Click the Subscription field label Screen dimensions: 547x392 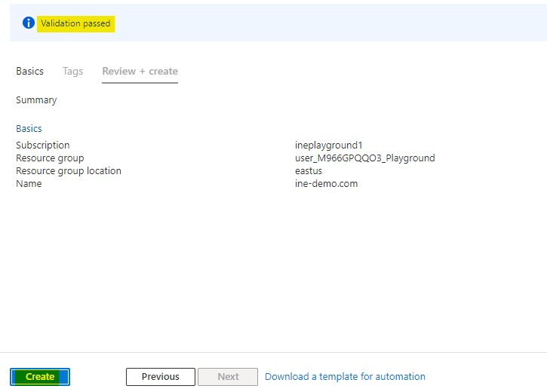click(x=42, y=145)
